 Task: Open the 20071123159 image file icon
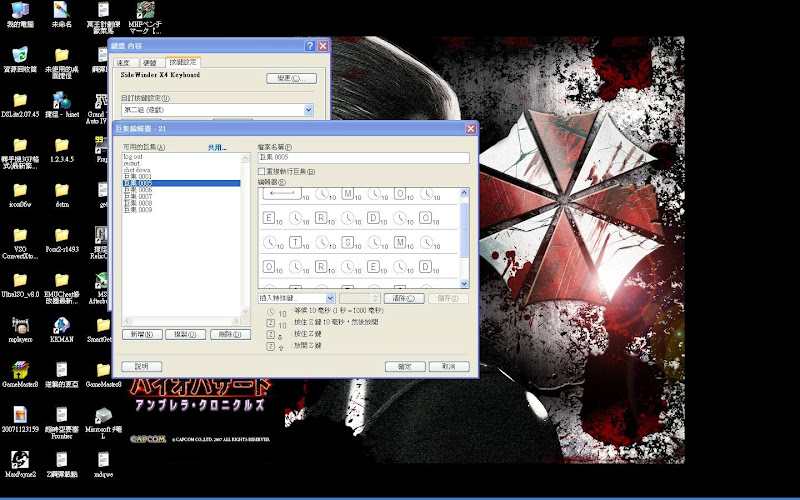point(20,419)
